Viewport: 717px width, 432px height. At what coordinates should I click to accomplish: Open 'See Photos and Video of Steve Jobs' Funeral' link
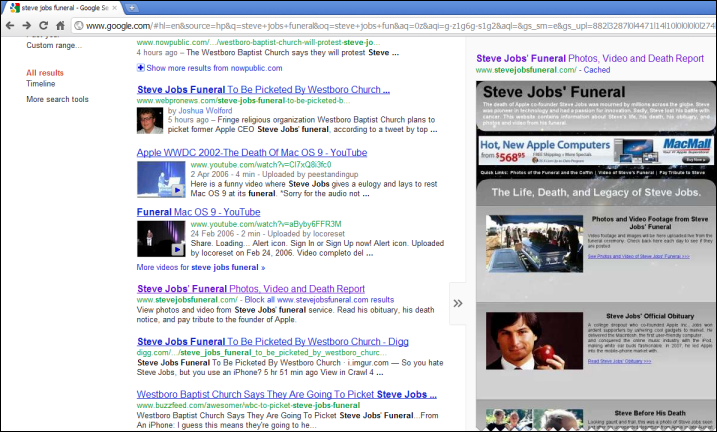(638, 256)
